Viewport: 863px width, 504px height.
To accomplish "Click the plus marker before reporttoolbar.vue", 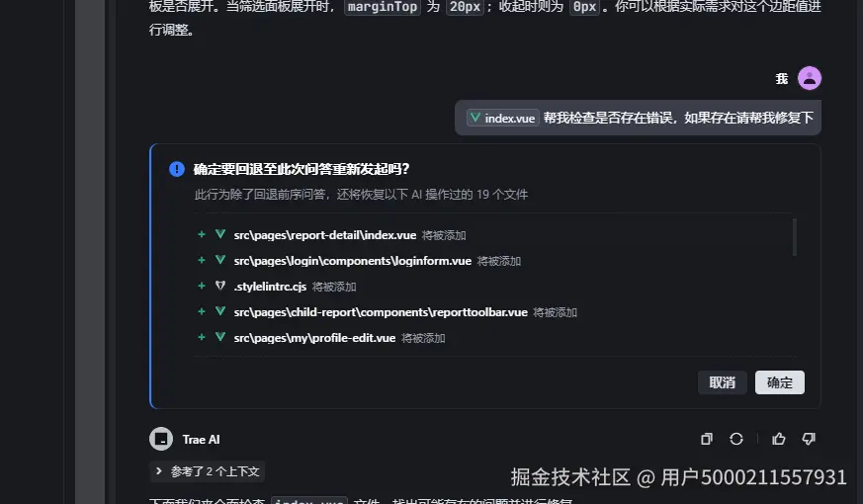I will [202, 311].
